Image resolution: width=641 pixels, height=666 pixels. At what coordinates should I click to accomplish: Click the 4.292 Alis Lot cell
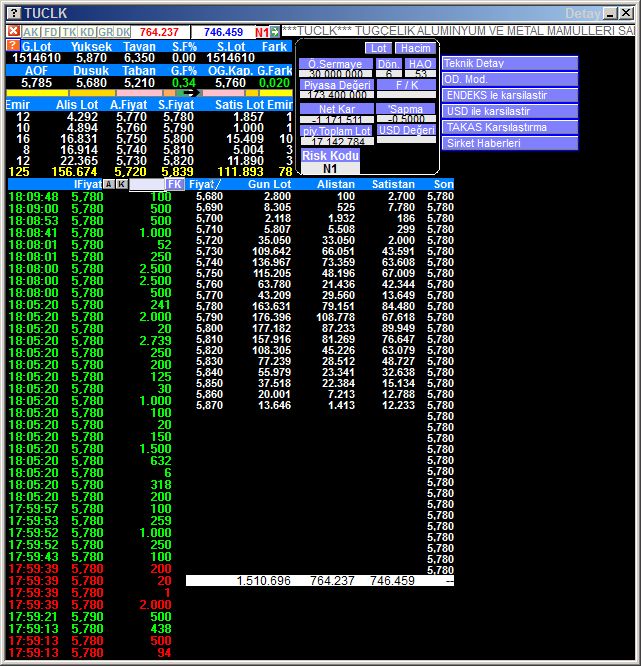[x=83, y=117]
